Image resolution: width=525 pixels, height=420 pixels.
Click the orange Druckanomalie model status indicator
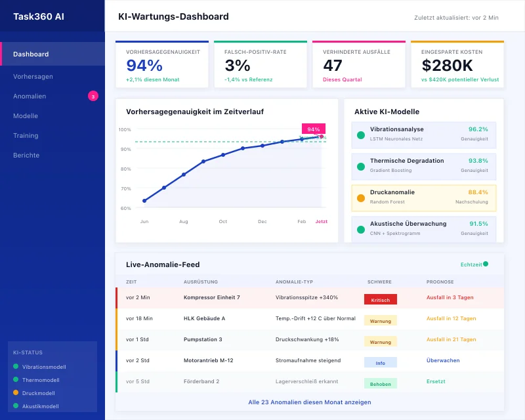tap(360, 198)
